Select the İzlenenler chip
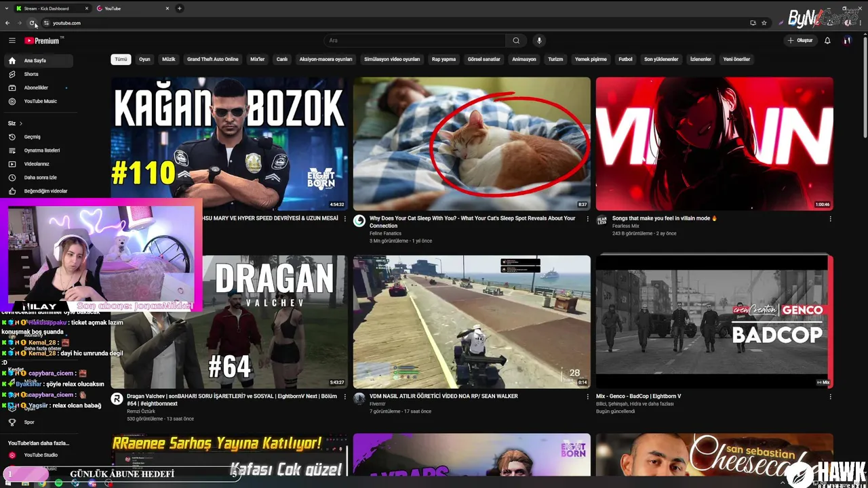Image resolution: width=868 pixels, height=488 pixels. pyautogui.click(x=701, y=59)
